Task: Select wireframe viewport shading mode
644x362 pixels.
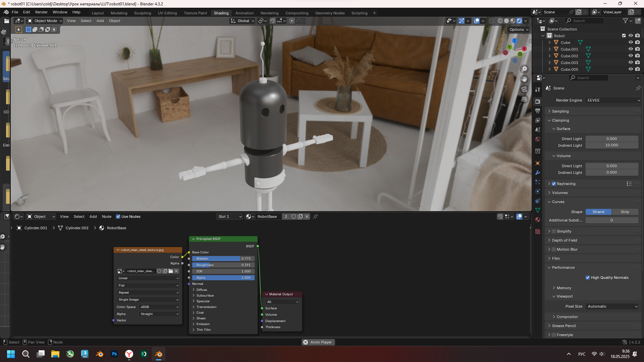Action: tap(500, 21)
